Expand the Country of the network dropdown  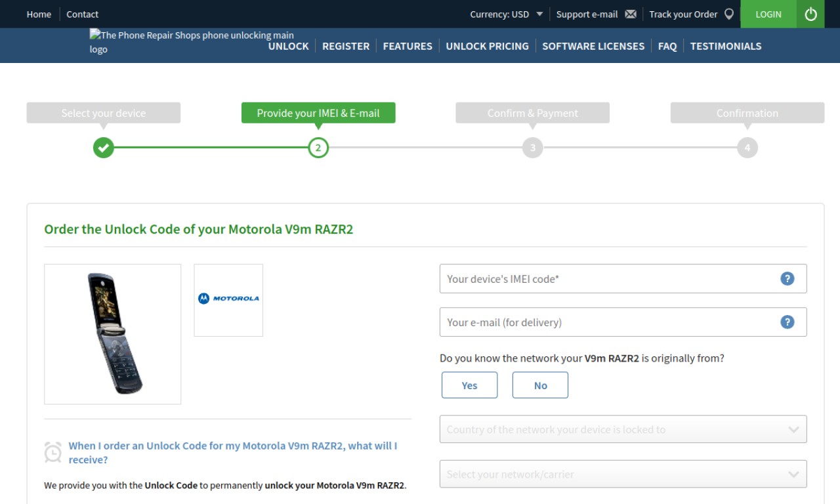click(x=623, y=429)
